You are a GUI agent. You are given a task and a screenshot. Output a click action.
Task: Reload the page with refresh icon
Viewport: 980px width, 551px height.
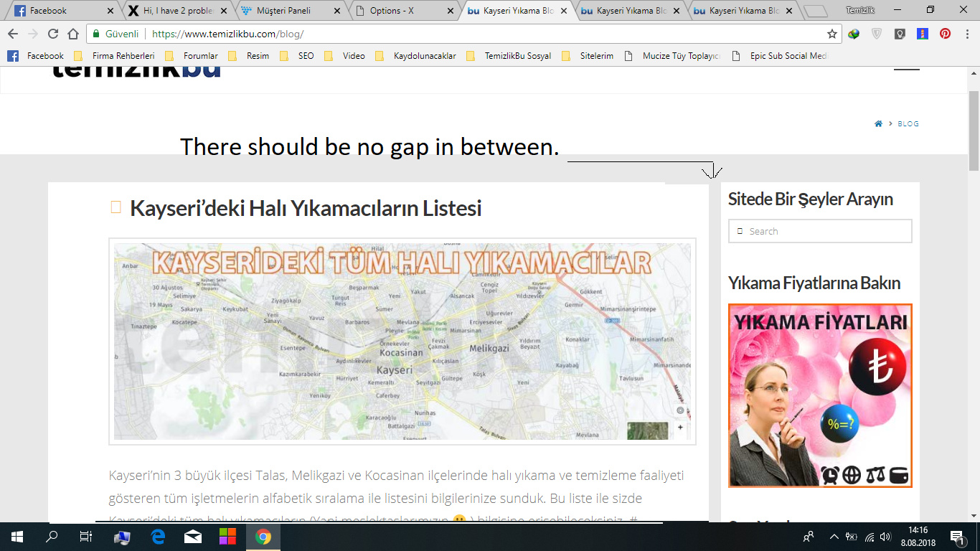click(53, 34)
